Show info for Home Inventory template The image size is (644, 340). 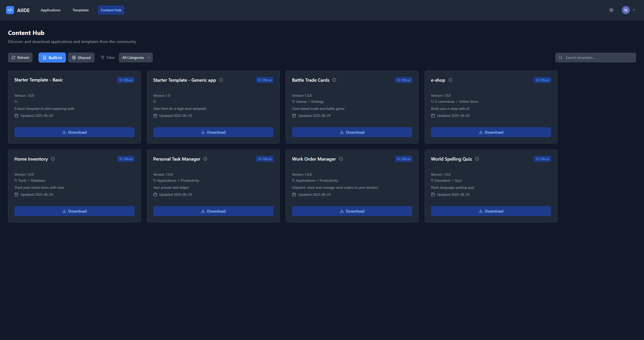[x=53, y=159]
